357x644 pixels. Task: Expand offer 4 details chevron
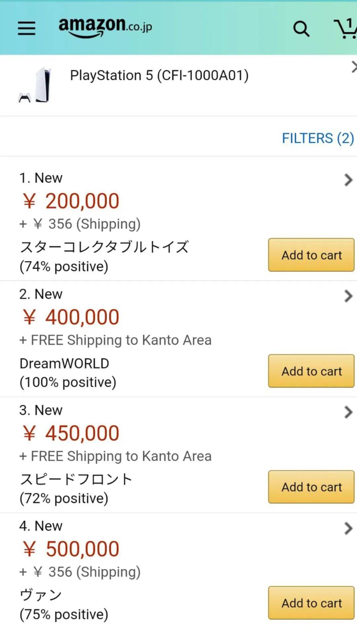point(348,528)
